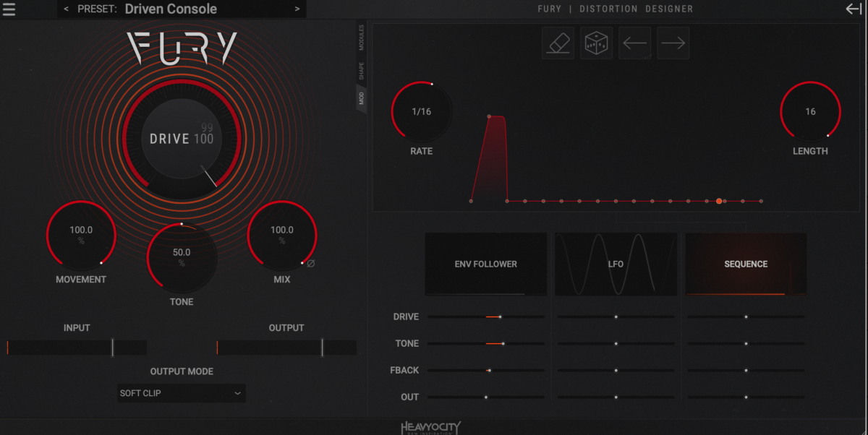Select the last sequence step point

(761, 201)
